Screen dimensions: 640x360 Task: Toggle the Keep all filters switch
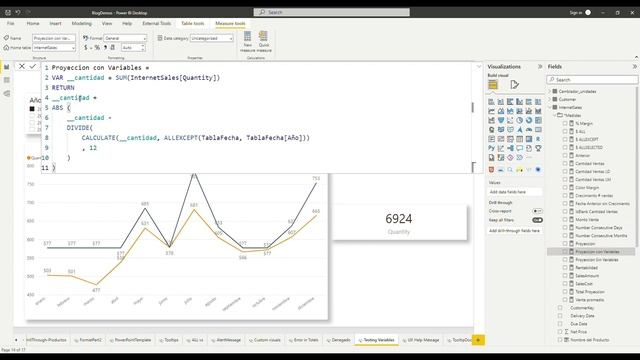[537, 220]
